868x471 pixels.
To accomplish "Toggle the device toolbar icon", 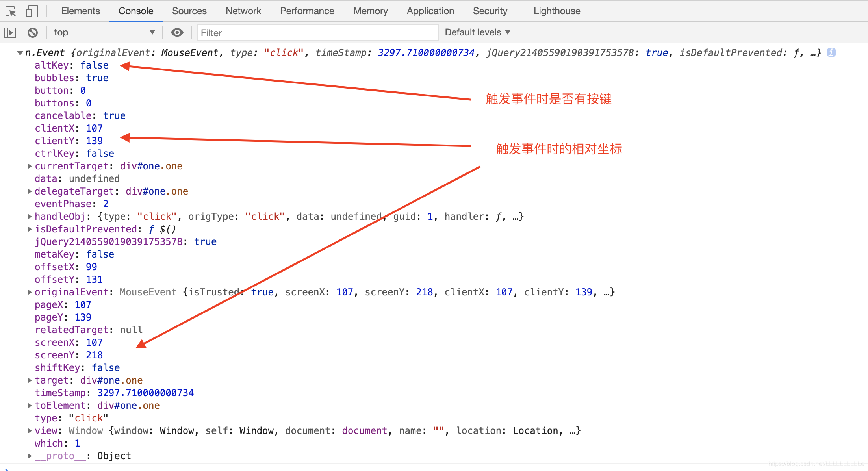I will [x=32, y=11].
